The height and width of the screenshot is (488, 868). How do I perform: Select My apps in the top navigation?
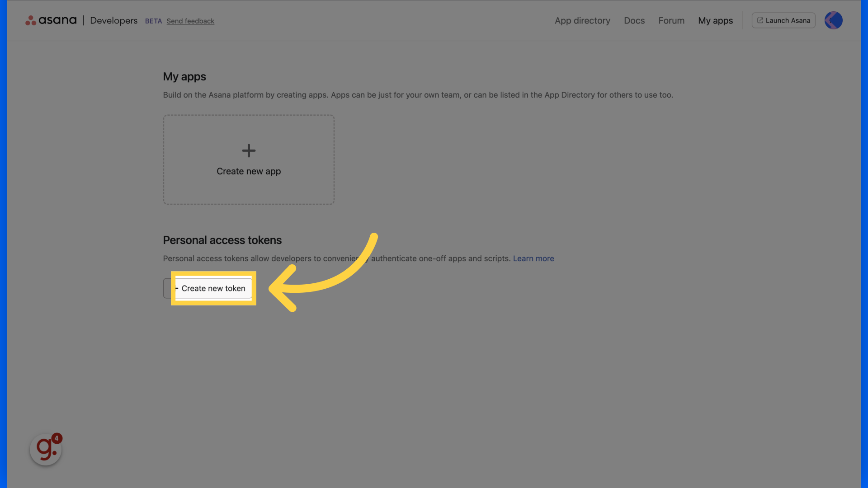point(715,21)
